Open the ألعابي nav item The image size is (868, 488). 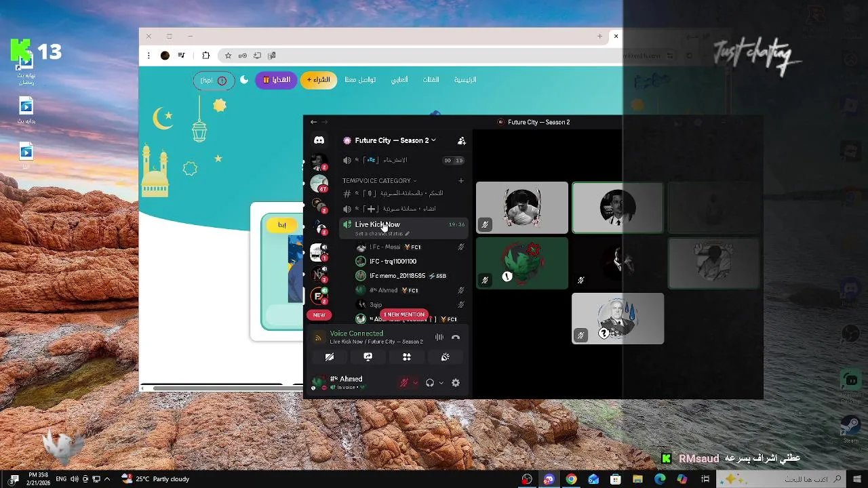[x=399, y=80]
